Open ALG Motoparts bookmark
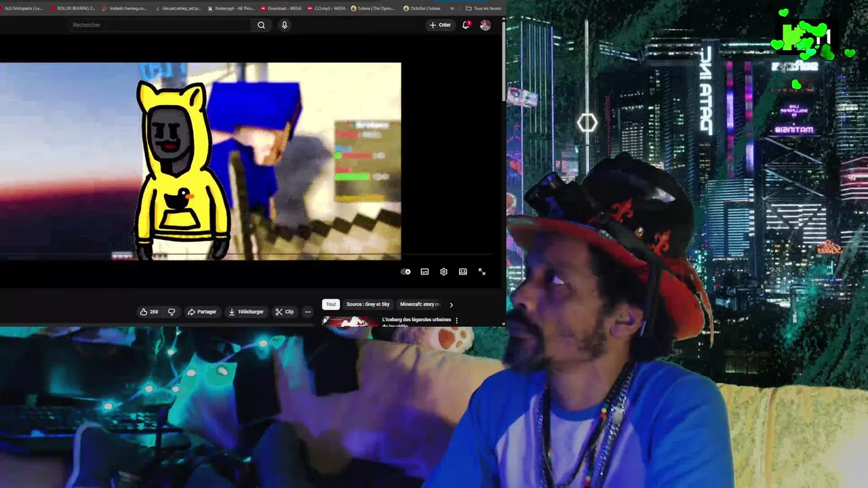 coord(22,8)
